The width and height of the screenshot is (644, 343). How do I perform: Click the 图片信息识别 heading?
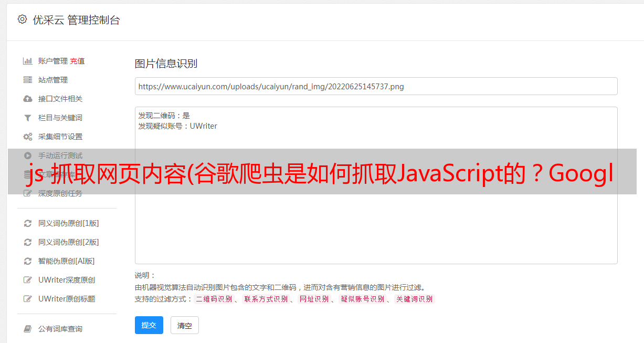[166, 64]
